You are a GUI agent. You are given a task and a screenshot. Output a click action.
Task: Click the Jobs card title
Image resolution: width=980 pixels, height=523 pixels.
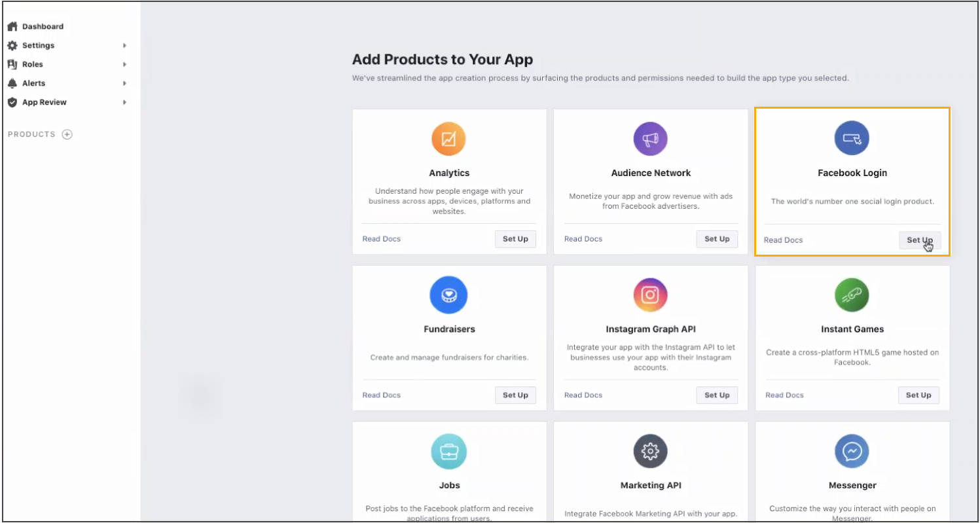click(x=449, y=486)
